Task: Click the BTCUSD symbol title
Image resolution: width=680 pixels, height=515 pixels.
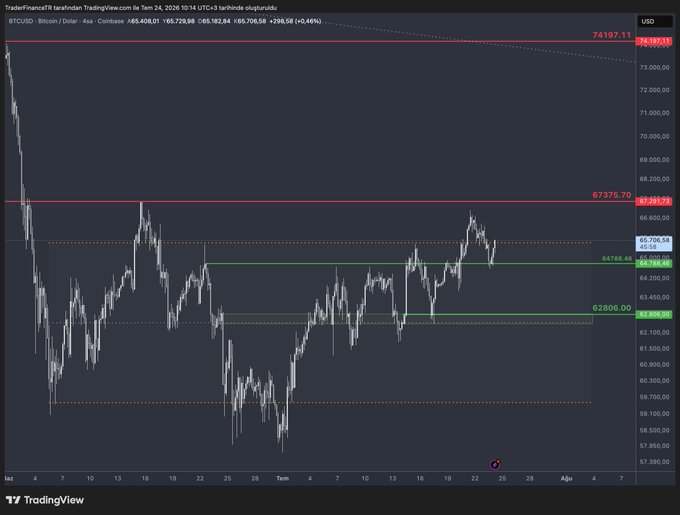Action: click(21, 21)
